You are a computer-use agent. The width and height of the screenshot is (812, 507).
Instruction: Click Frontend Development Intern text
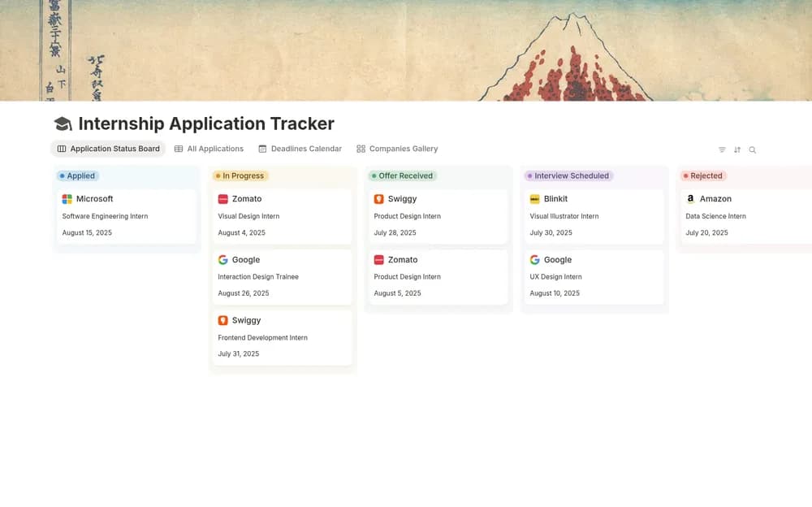click(262, 337)
